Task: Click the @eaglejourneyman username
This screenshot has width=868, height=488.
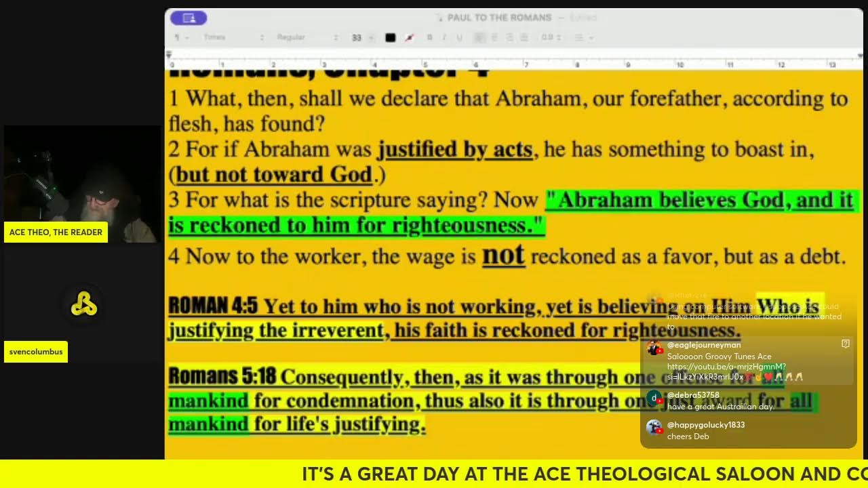Action: (x=704, y=345)
